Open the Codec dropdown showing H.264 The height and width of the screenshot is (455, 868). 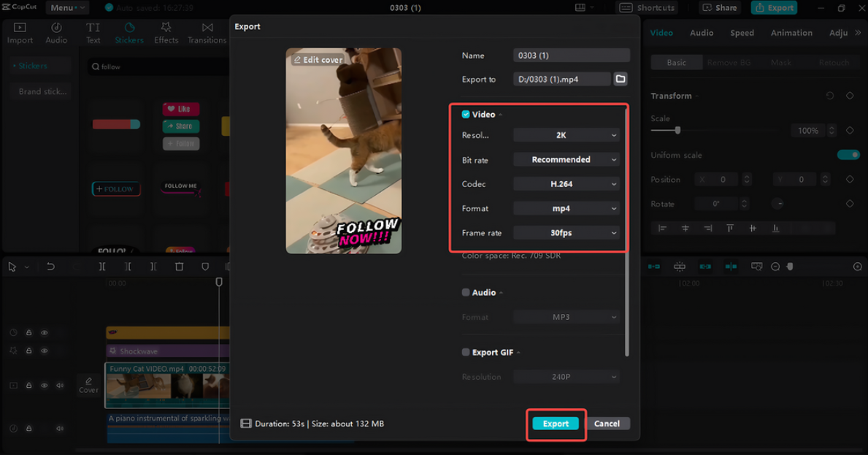(566, 184)
